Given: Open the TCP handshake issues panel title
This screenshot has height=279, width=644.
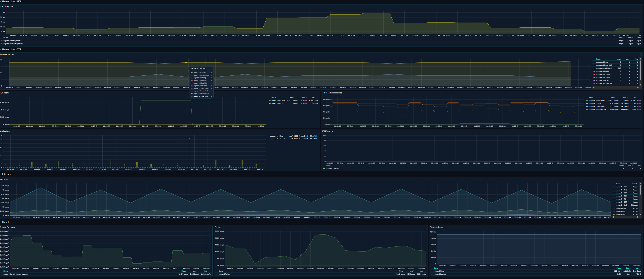Looking at the screenshot, I should click(x=332, y=93).
